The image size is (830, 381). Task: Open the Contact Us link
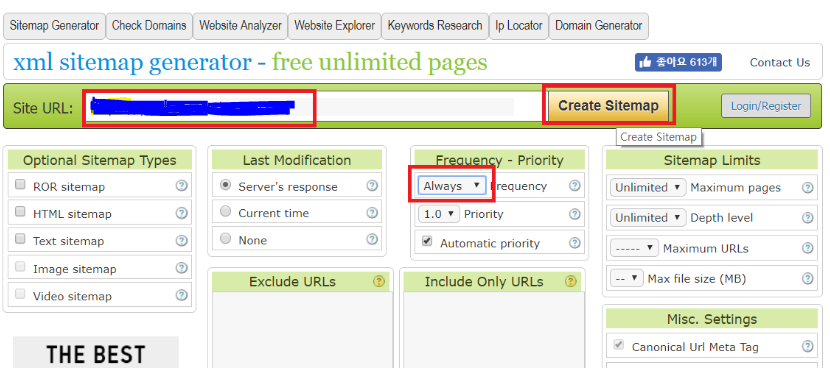point(780,62)
